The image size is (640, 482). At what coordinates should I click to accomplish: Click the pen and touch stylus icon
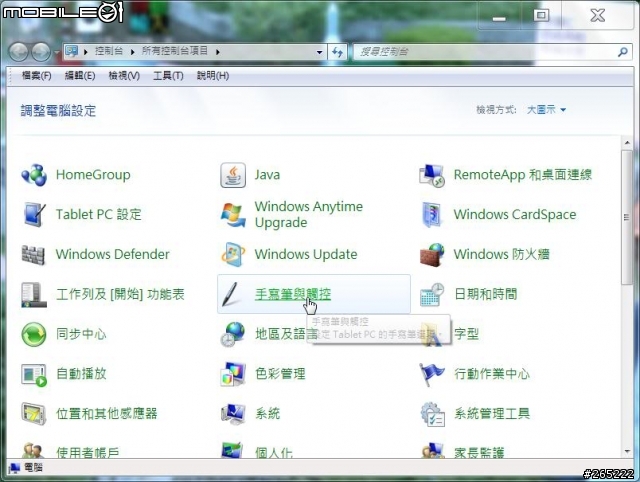(x=231, y=294)
